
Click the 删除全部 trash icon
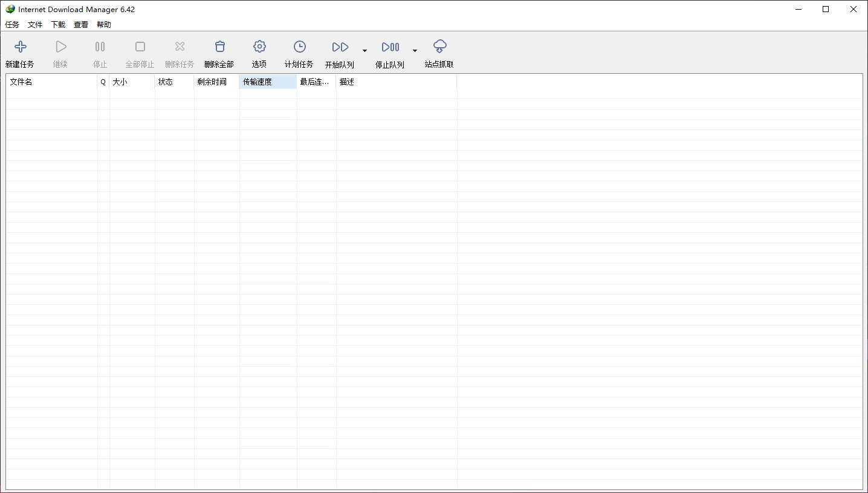(219, 47)
